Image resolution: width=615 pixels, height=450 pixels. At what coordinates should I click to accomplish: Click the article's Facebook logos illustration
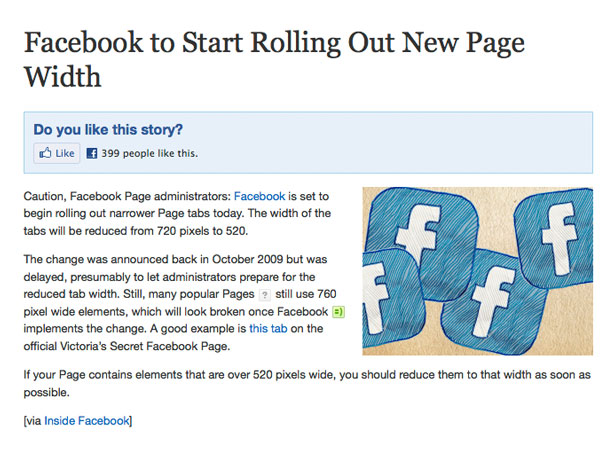(x=477, y=271)
